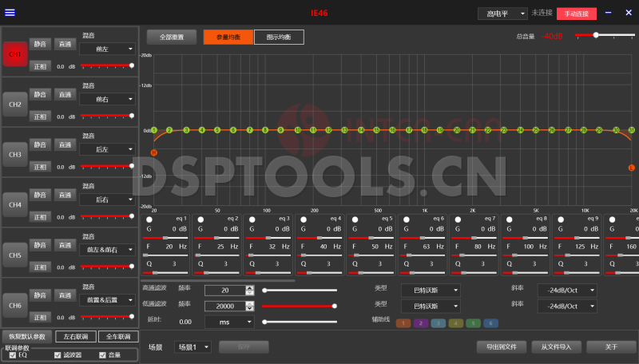Toggle the 音量 link checkbox
This screenshot has height=364, width=639.
[101, 355]
